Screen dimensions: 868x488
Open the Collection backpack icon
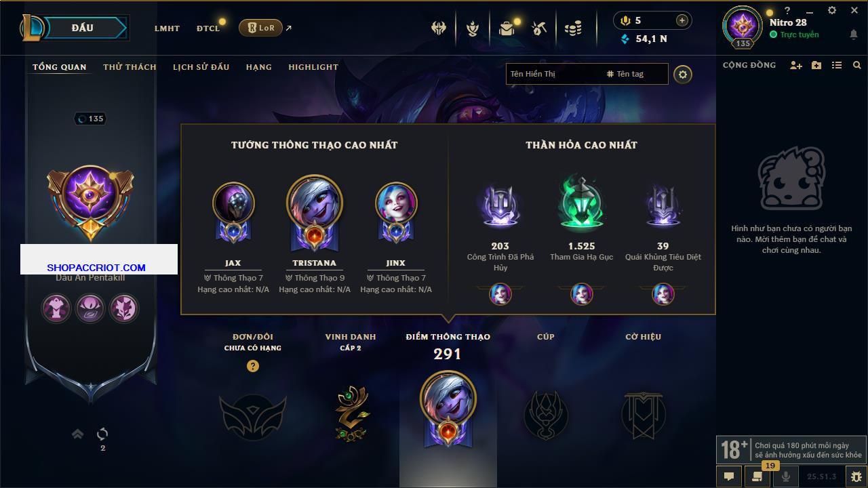coord(507,28)
